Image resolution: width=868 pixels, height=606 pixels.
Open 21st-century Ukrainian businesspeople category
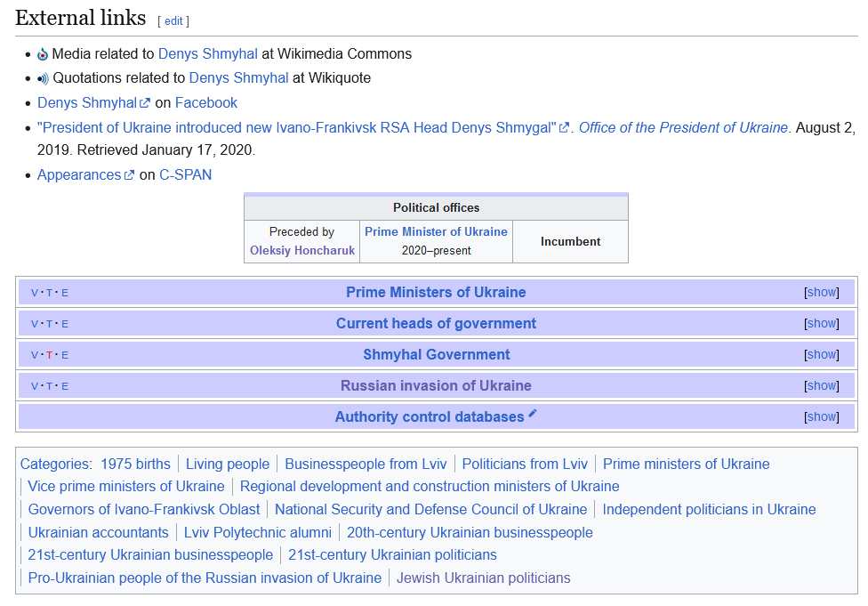coord(150,554)
